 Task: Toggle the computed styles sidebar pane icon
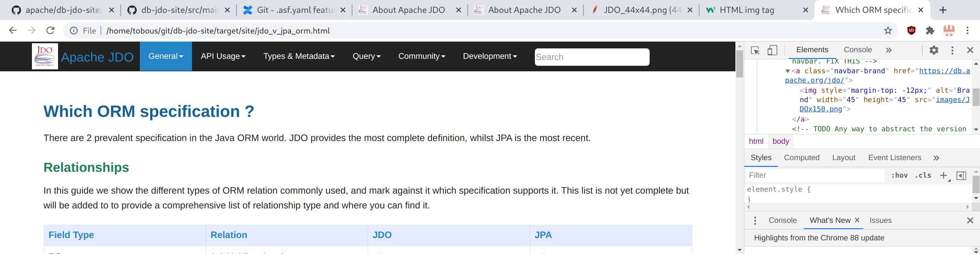(x=961, y=176)
